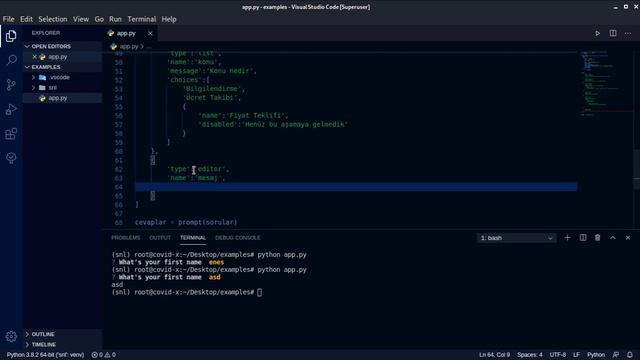The width and height of the screenshot is (640, 360).
Task: Kill the terminal with trash icon
Action: [598, 238]
